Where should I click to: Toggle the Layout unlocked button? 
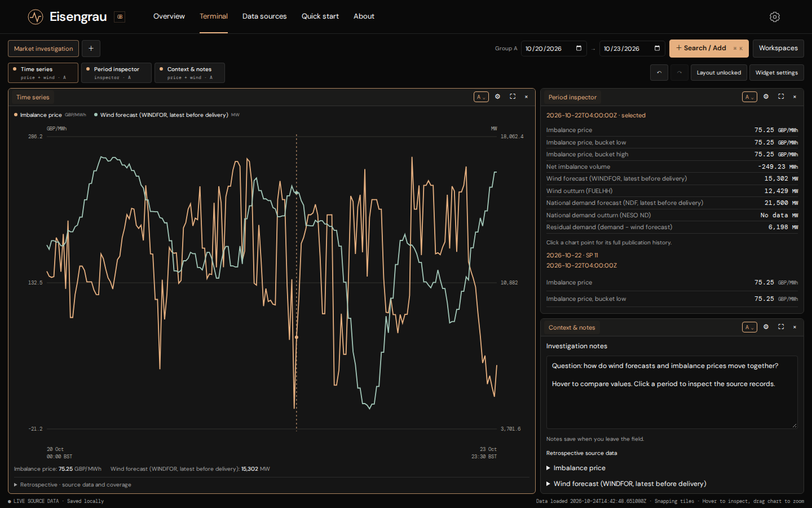coord(719,72)
